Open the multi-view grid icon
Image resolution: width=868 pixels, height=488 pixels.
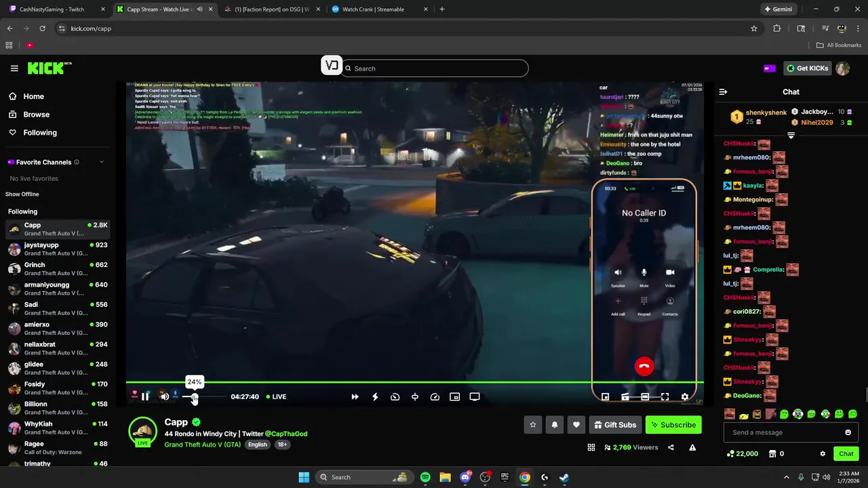(591, 447)
